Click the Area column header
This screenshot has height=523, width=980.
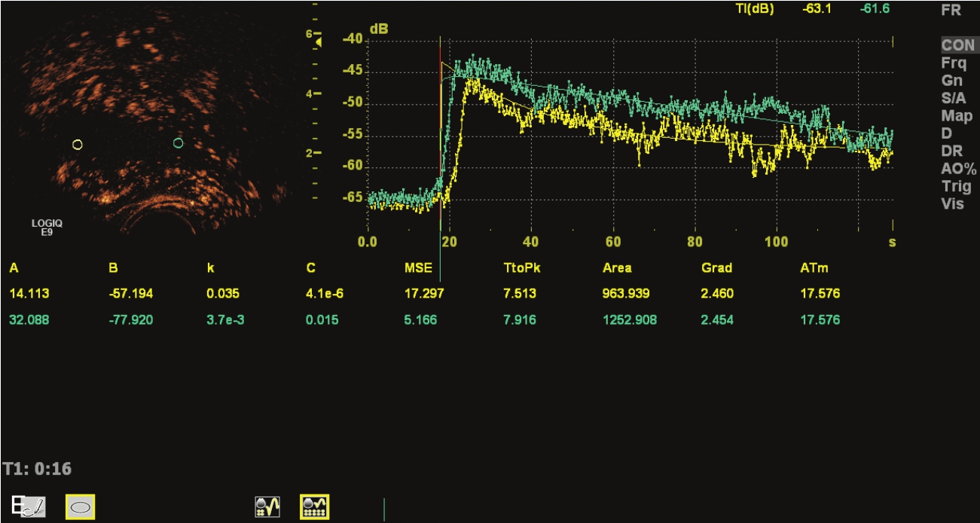pos(617,268)
